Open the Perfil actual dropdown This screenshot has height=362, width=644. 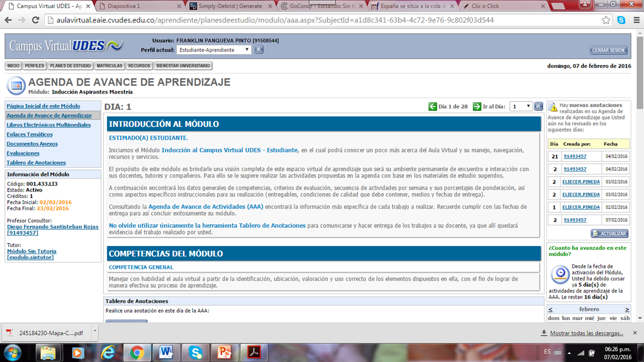[x=214, y=50]
